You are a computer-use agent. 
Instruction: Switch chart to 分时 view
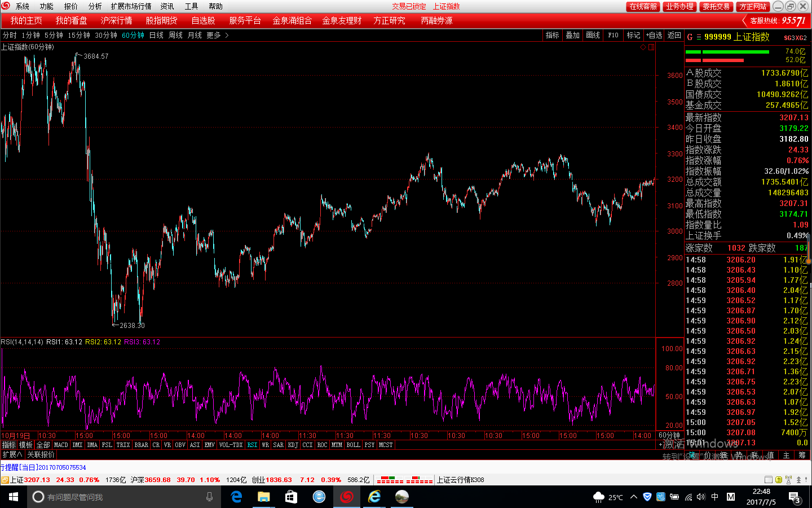[10, 35]
